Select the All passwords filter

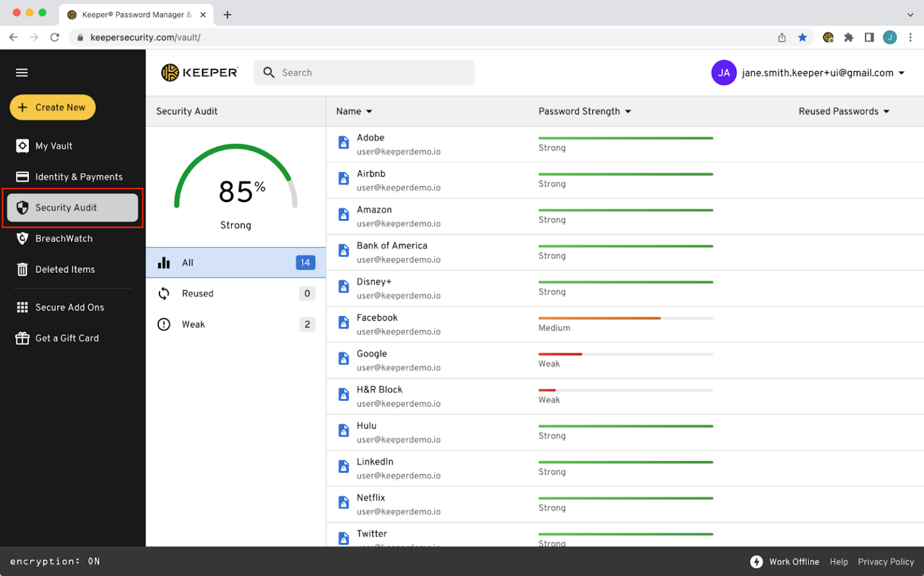point(235,262)
